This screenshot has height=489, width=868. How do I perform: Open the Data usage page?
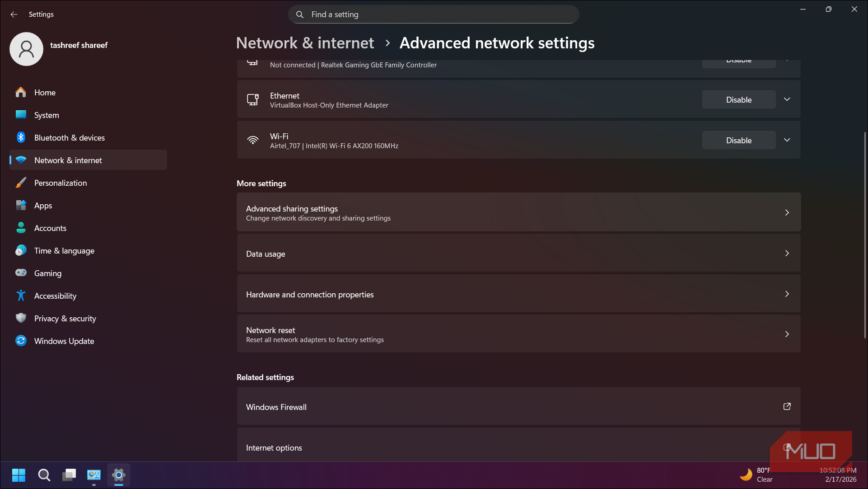518,253
